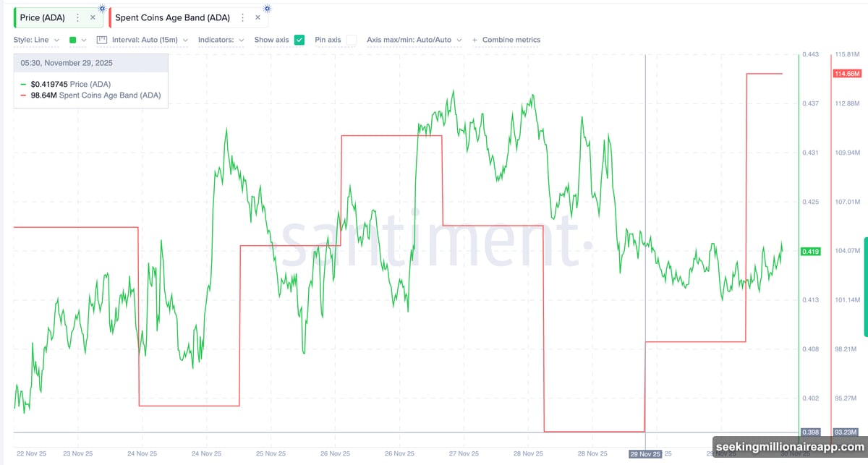Image resolution: width=868 pixels, height=465 pixels.
Task: Select the Price (ADA) metric tab
Action: pyautogui.click(x=42, y=17)
